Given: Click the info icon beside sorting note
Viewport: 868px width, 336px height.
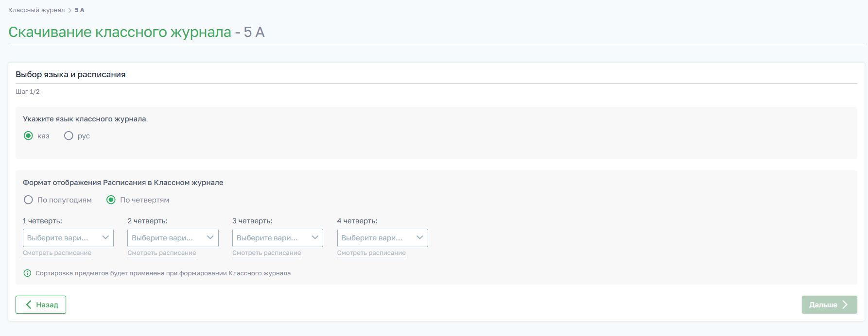Looking at the screenshot, I should coord(27,273).
